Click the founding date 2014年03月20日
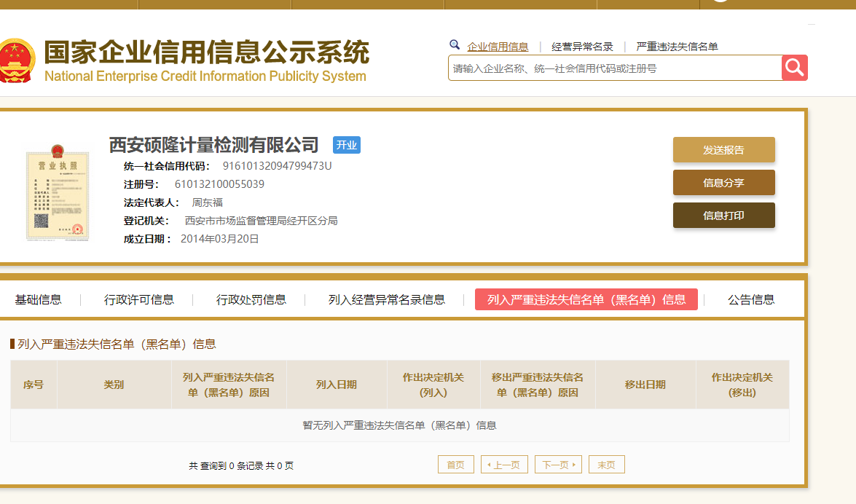The height and width of the screenshot is (504, 856). click(219, 239)
